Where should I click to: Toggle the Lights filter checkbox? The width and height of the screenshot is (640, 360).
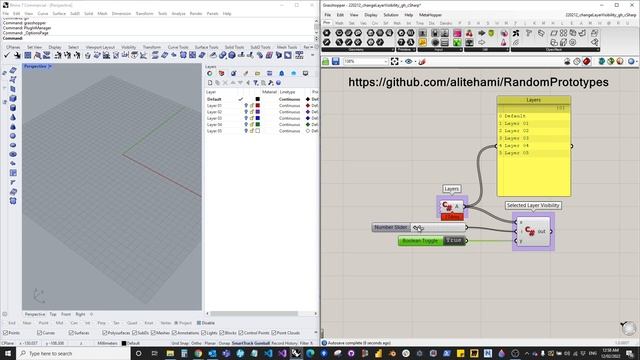coord(203,333)
